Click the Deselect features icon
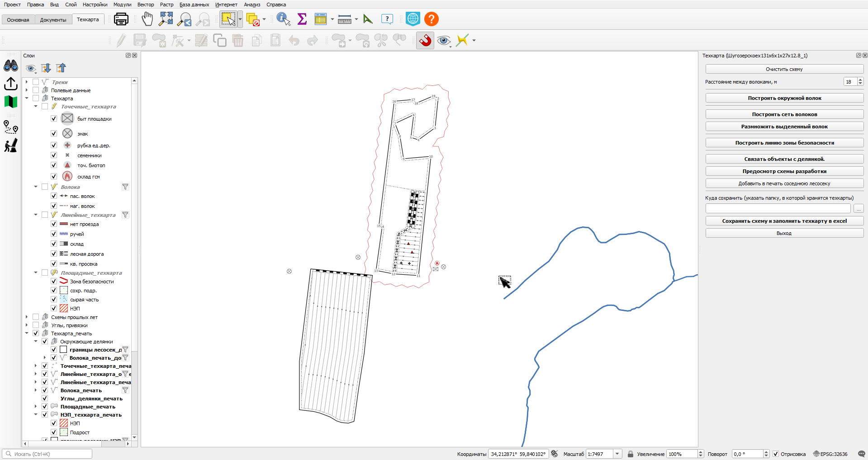The width and height of the screenshot is (868, 460). 253,19
